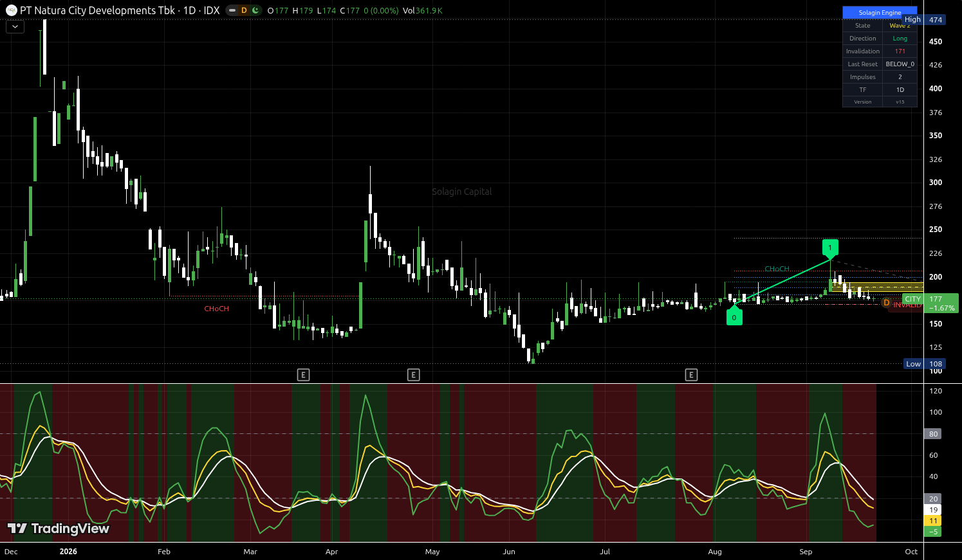Click the 2026 label on time axis
This screenshot has height=560, width=962.
[68, 552]
